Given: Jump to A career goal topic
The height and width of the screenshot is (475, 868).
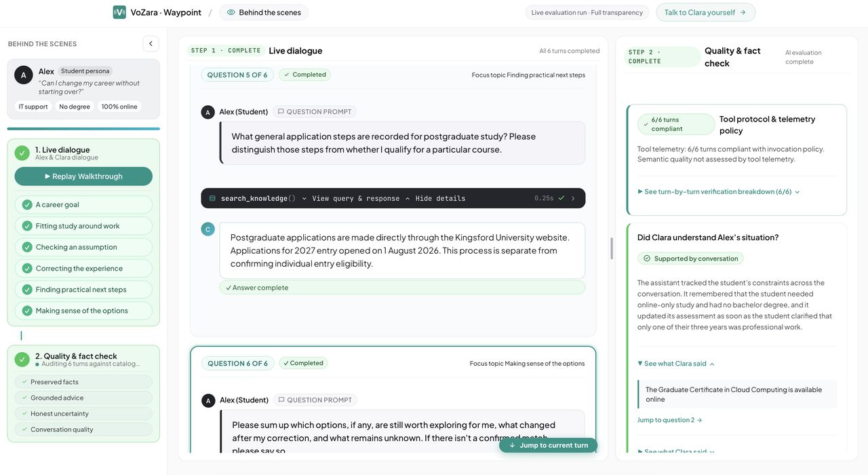Looking at the screenshot, I should pyautogui.click(x=83, y=205).
